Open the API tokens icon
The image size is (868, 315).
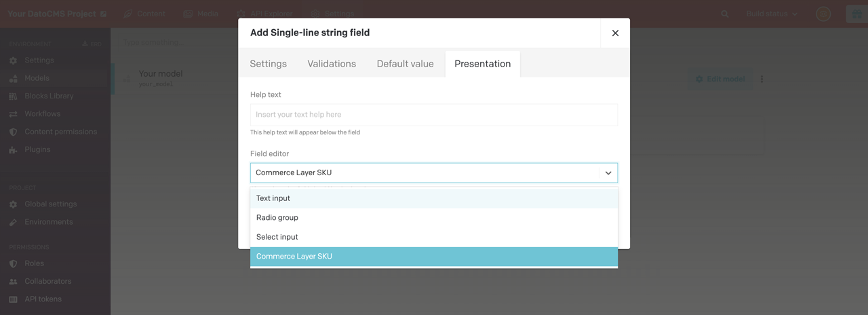click(13, 299)
